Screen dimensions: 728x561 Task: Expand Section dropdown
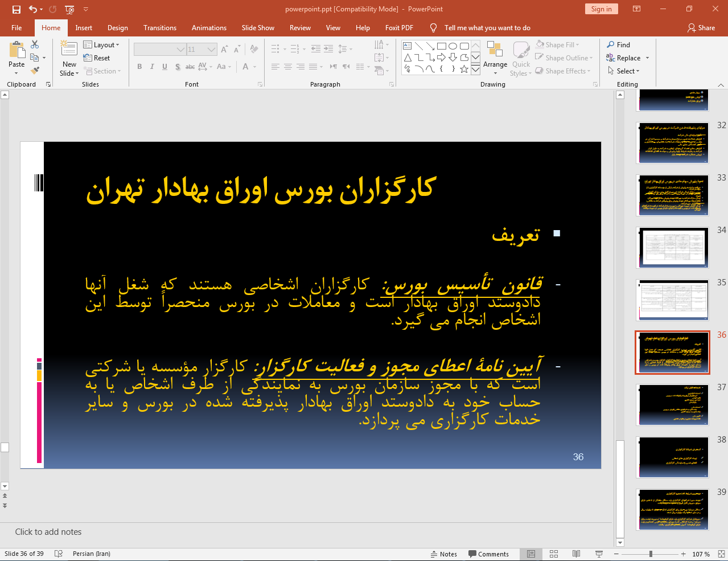pyautogui.click(x=102, y=71)
